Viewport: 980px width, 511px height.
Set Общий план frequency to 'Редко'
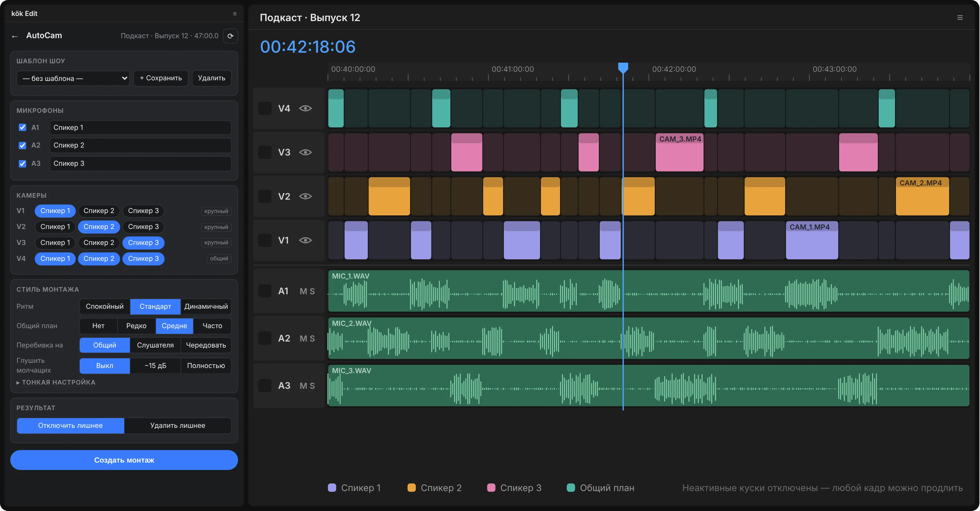pyautogui.click(x=136, y=326)
